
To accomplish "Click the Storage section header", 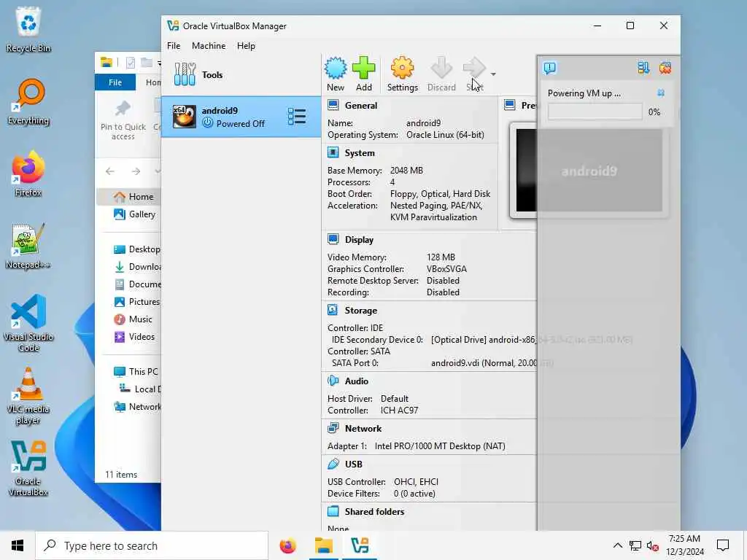I will pos(360,311).
